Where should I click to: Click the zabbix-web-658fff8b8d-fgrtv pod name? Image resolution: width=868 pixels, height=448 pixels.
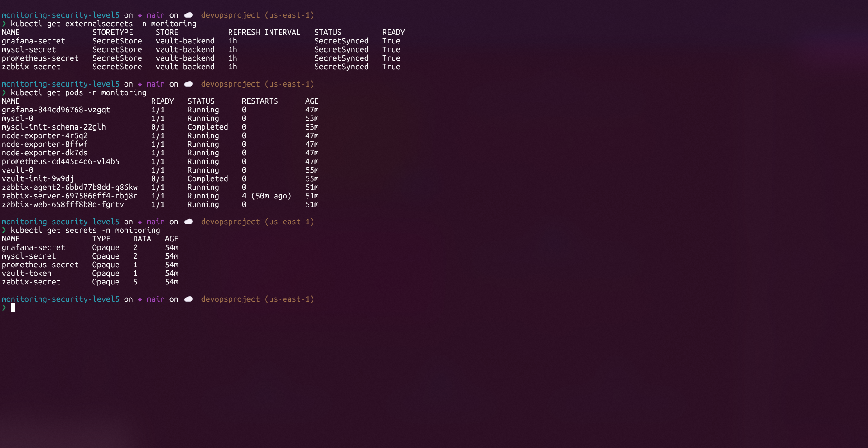tap(63, 204)
